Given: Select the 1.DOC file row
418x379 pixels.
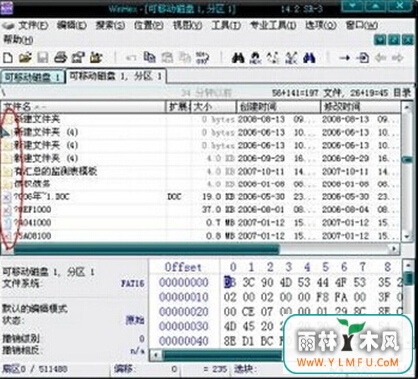Looking at the screenshot, I should pyautogui.click(x=200, y=197).
